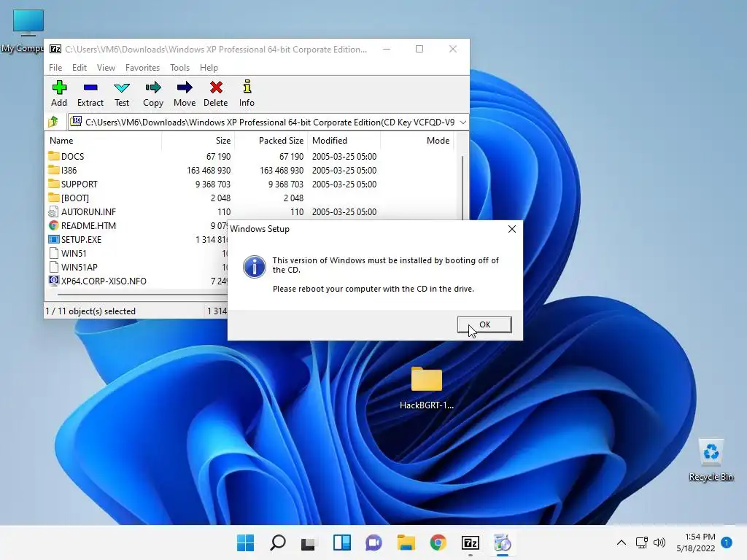Open the Widgets taskbar icon
This screenshot has width=747, height=560.
point(341,542)
